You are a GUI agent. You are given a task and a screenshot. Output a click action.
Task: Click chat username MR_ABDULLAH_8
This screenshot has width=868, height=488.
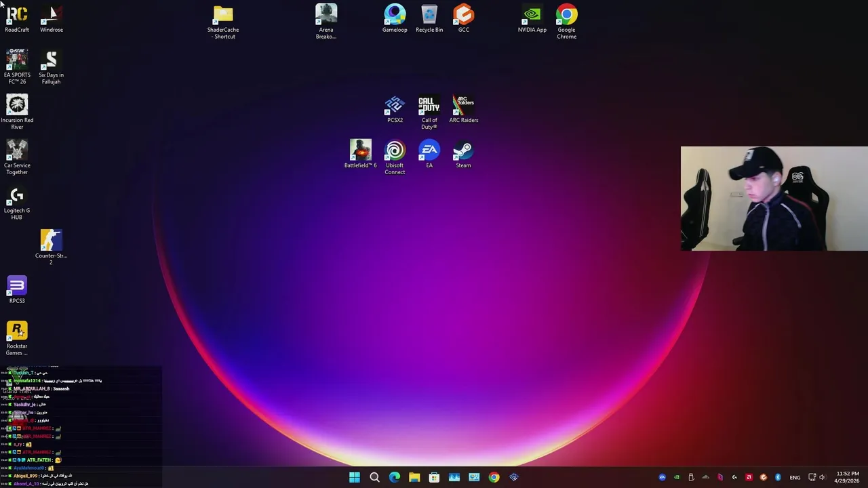coord(32,389)
